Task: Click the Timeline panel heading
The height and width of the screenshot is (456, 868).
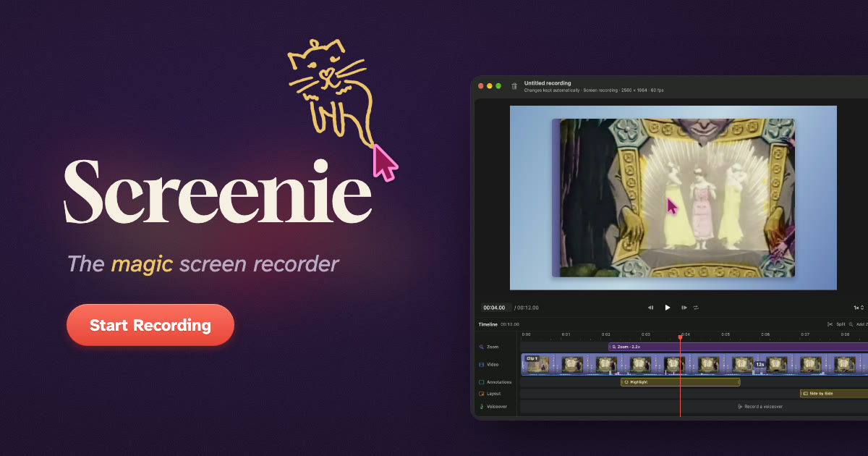Action: [488, 324]
